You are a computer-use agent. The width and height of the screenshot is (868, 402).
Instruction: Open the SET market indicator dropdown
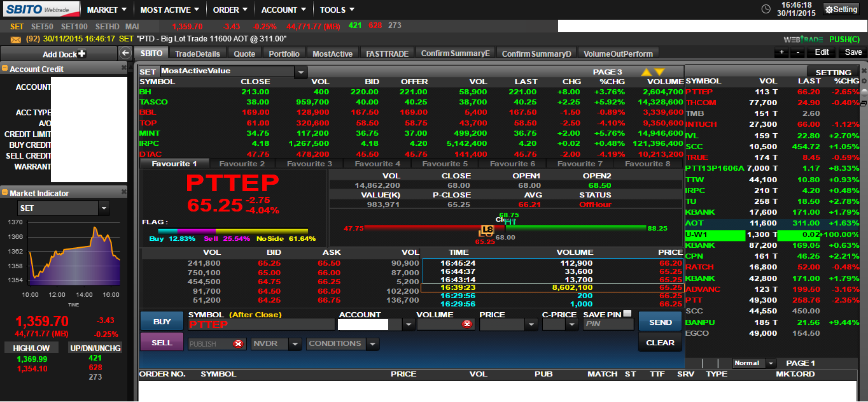click(x=104, y=208)
